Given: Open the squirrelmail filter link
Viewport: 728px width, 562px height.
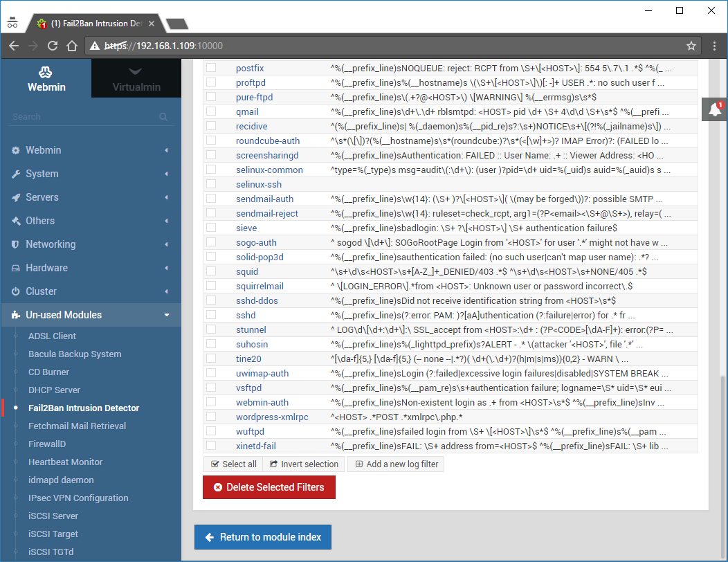Looking at the screenshot, I should pyautogui.click(x=260, y=286).
